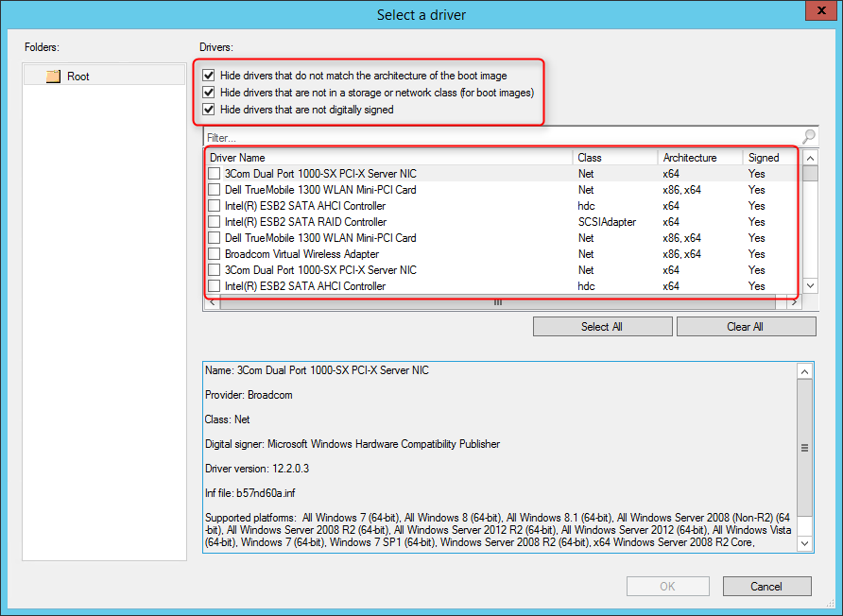Check the Intel(R) ESB2 SATA RAID Controller checkbox
This screenshot has height=616, width=843.
[x=214, y=221]
